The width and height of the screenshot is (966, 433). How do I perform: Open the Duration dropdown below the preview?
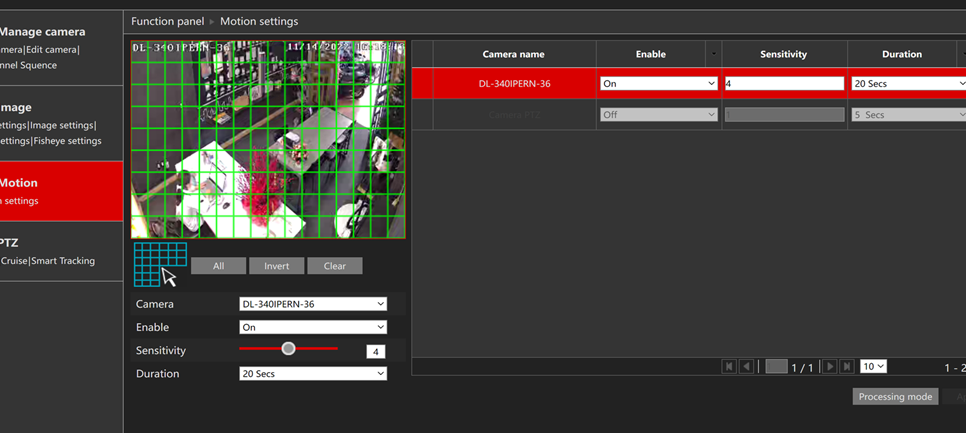click(x=313, y=374)
